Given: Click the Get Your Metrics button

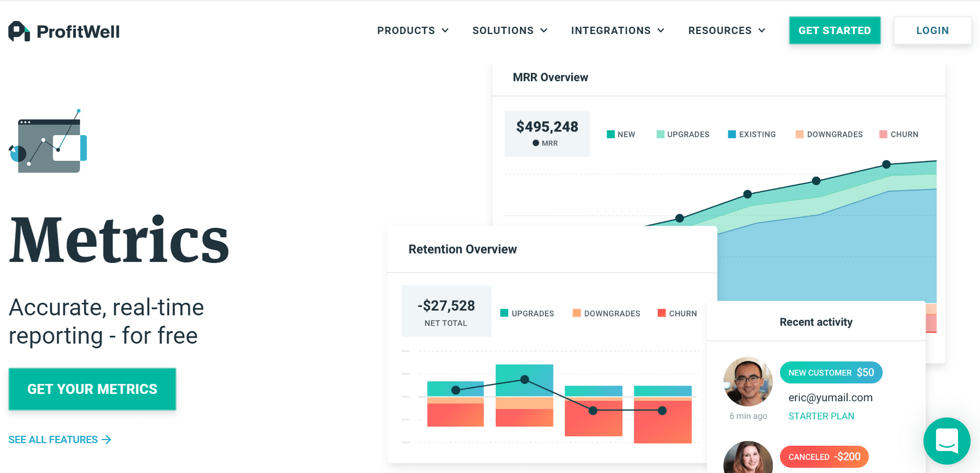Looking at the screenshot, I should pyautogui.click(x=92, y=389).
